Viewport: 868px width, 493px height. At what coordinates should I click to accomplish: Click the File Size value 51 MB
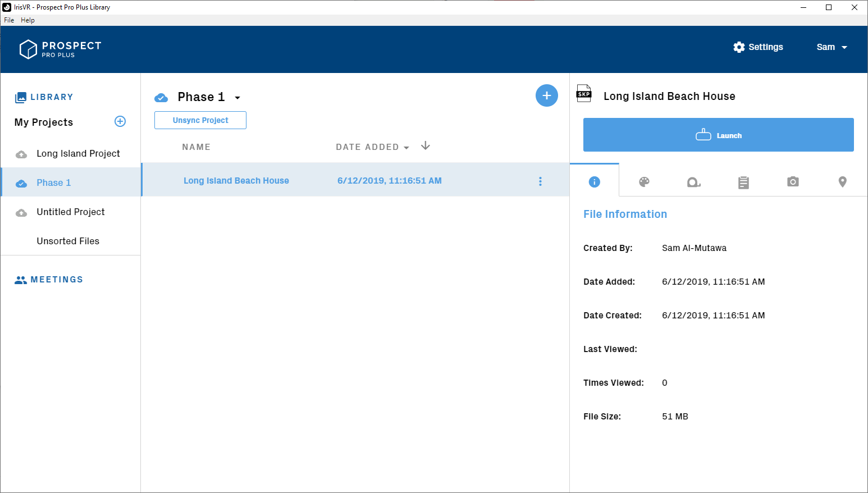pyautogui.click(x=675, y=417)
